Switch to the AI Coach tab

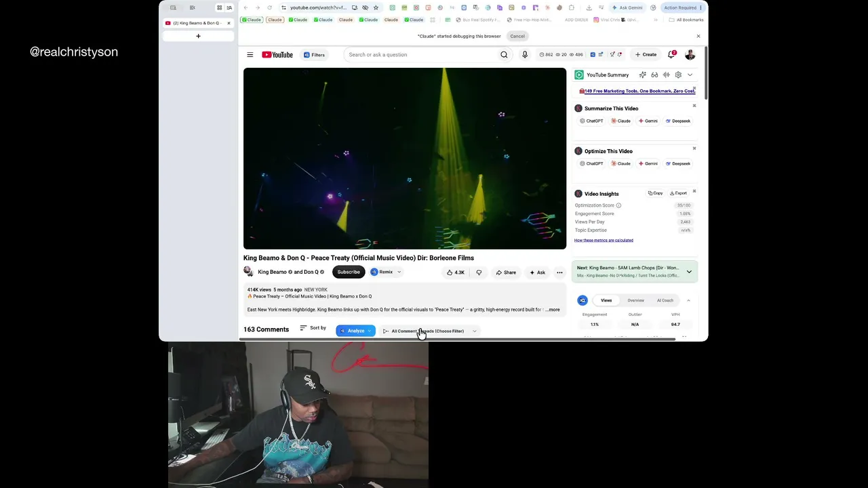[x=665, y=301]
